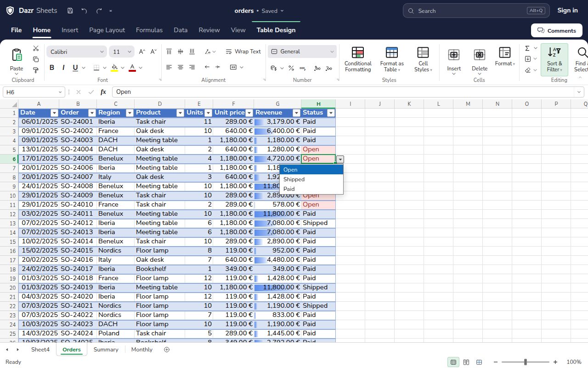Click the Cut scissors icon

click(x=36, y=48)
